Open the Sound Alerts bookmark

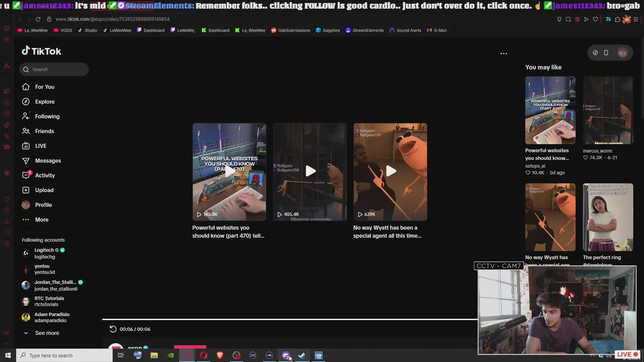tap(405, 30)
